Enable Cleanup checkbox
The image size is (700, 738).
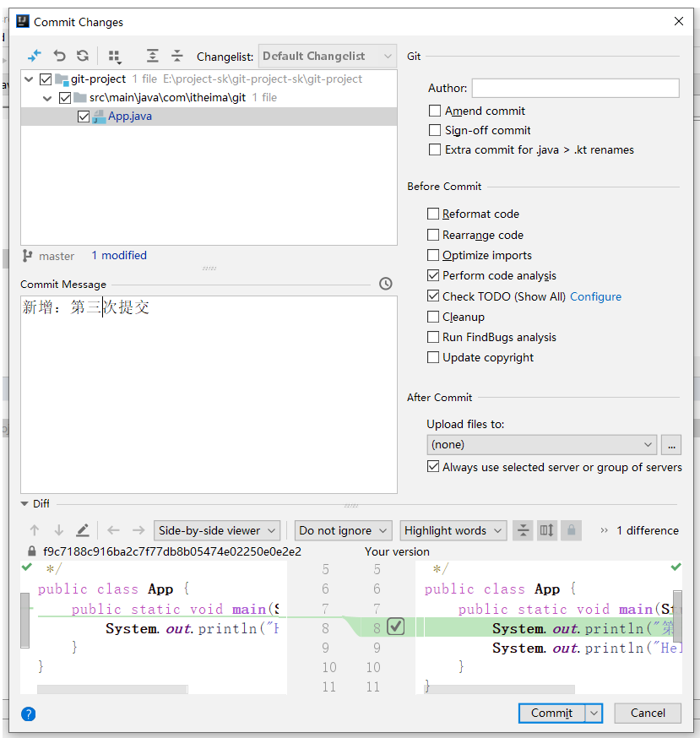click(x=432, y=317)
